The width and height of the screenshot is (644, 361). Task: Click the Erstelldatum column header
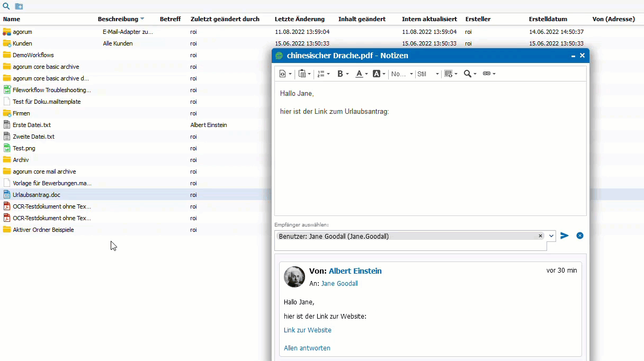coord(548,19)
